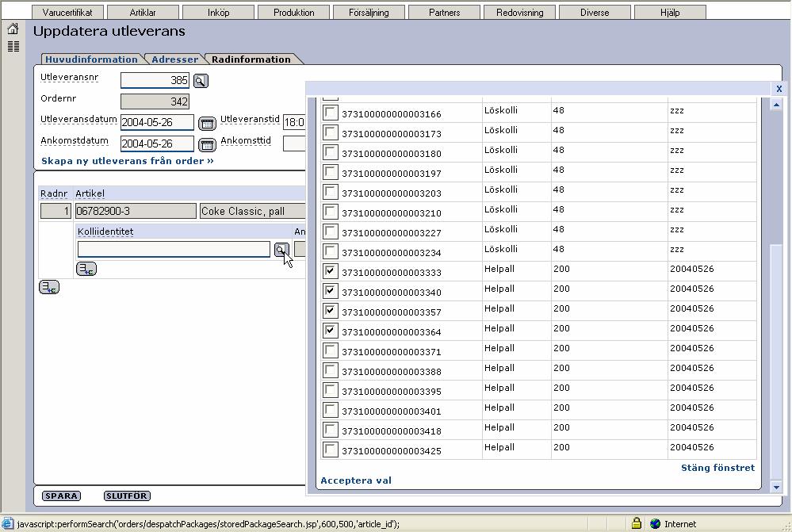Add new package row under Kolliidentitet
Viewport: 792px width, 532px height.
[86, 269]
